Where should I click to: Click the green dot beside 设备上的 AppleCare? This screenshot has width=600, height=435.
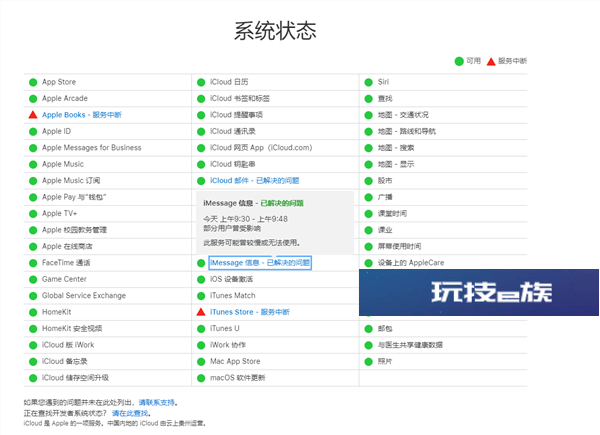click(x=368, y=263)
